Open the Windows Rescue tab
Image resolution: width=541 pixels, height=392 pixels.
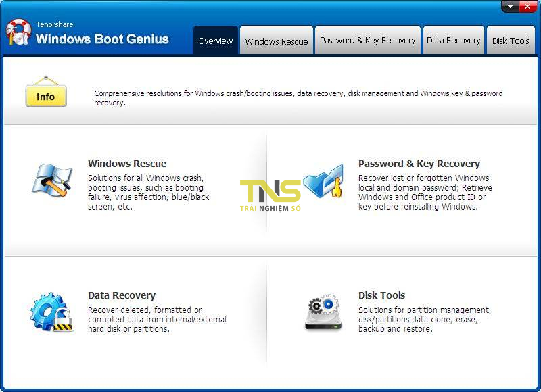[277, 41]
